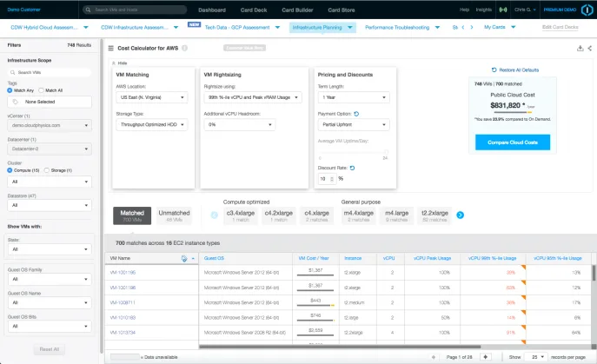Switch to the Unmatched VMs tab
This screenshot has width=597, height=364.
[x=174, y=215]
